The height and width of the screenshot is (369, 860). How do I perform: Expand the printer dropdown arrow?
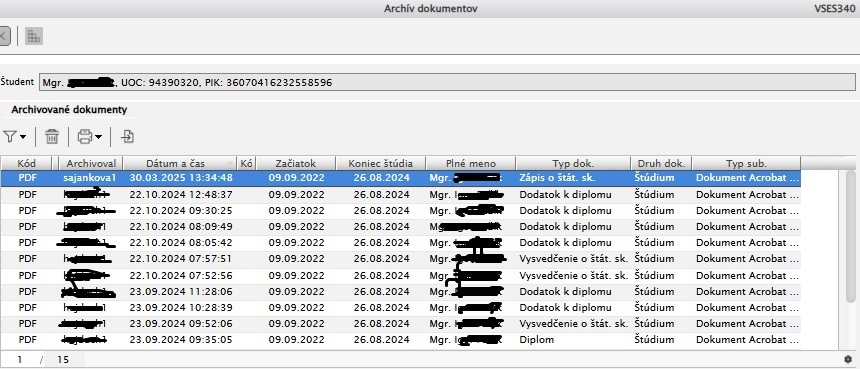click(99, 137)
